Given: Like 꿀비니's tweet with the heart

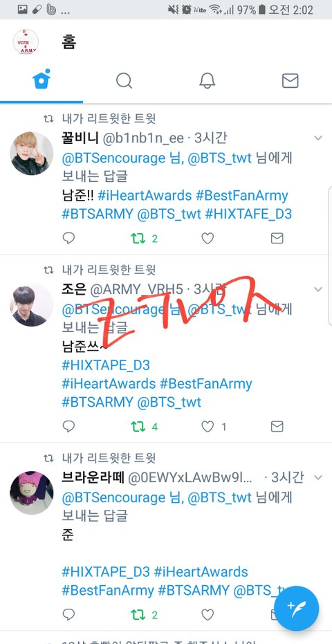Looking at the screenshot, I should pyautogui.click(x=207, y=238).
